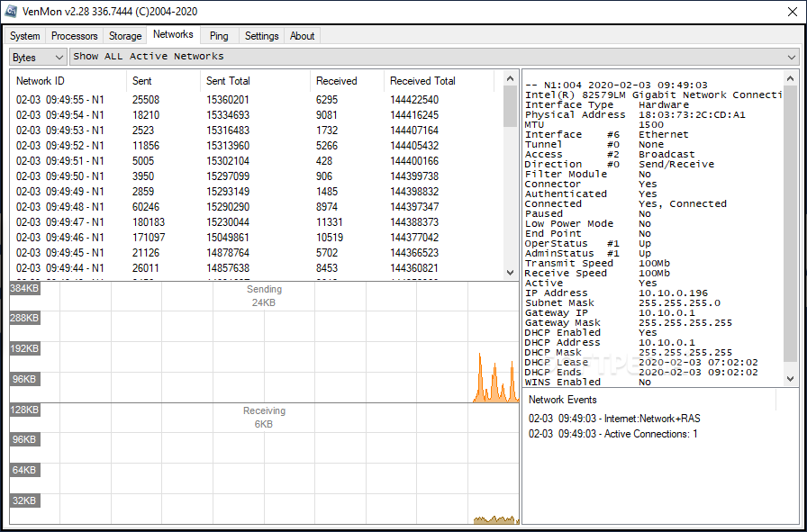Select event Internet:Network+RAS
The width and height of the screenshot is (807, 532).
[x=614, y=419]
